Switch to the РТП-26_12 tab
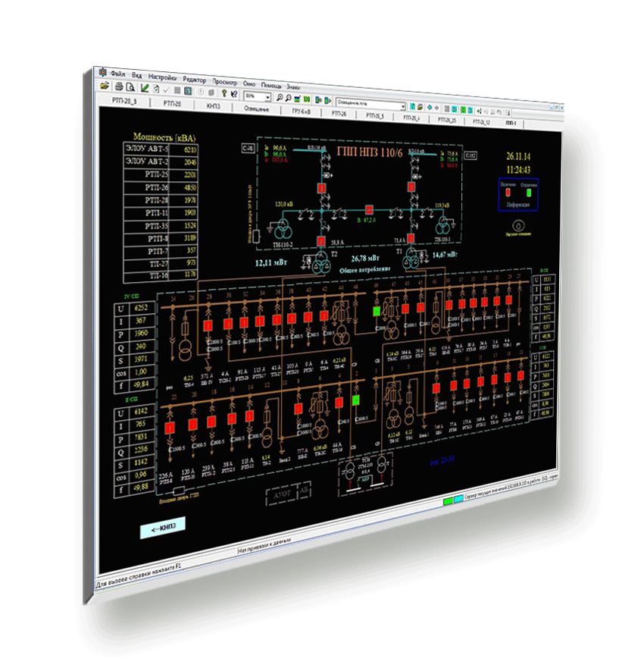 pos(481,122)
